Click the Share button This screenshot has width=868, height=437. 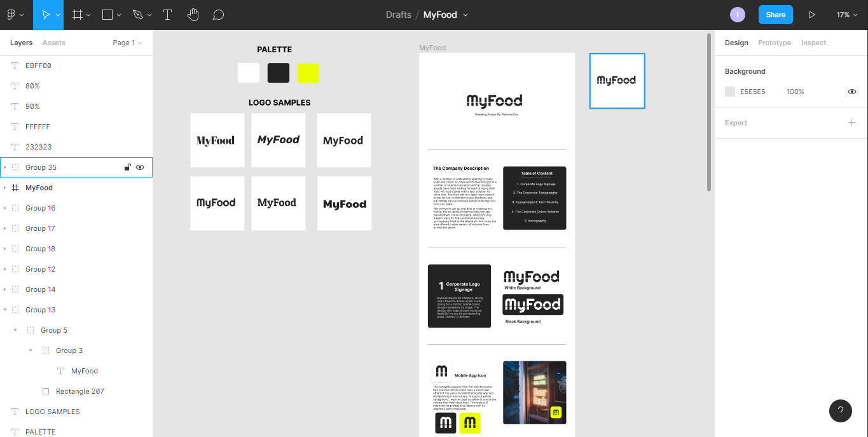point(775,15)
